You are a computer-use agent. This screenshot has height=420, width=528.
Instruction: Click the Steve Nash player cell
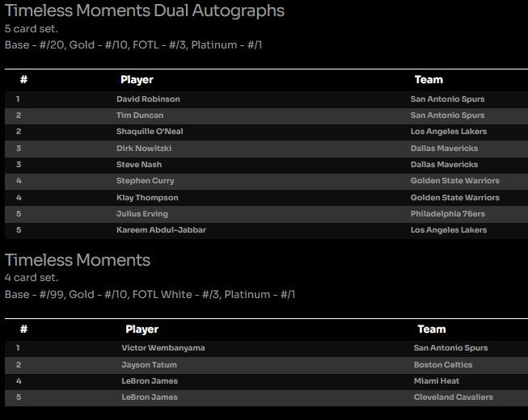pyautogui.click(x=139, y=165)
